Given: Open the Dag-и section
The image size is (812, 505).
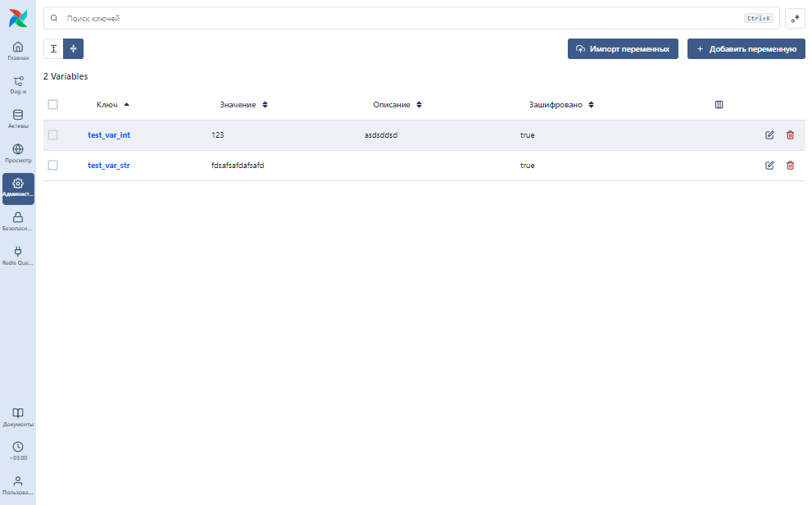Looking at the screenshot, I should 18,85.
